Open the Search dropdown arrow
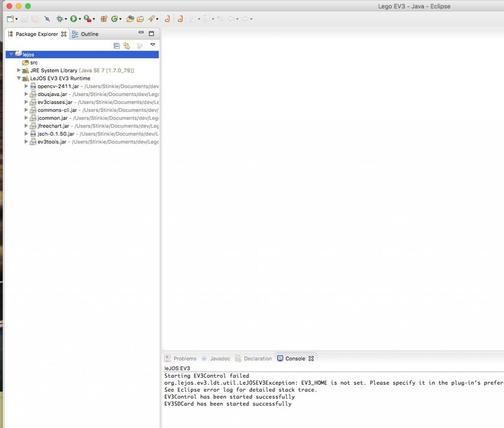 coord(157,19)
